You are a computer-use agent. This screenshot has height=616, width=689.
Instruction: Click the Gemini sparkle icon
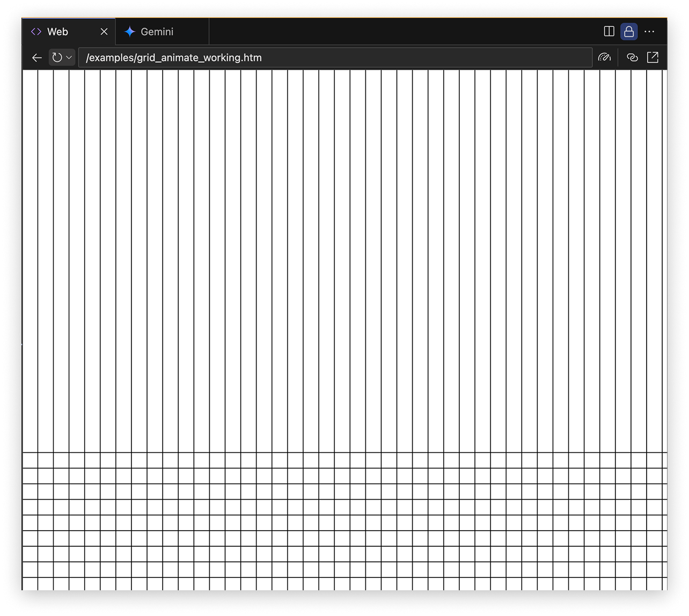point(129,32)
